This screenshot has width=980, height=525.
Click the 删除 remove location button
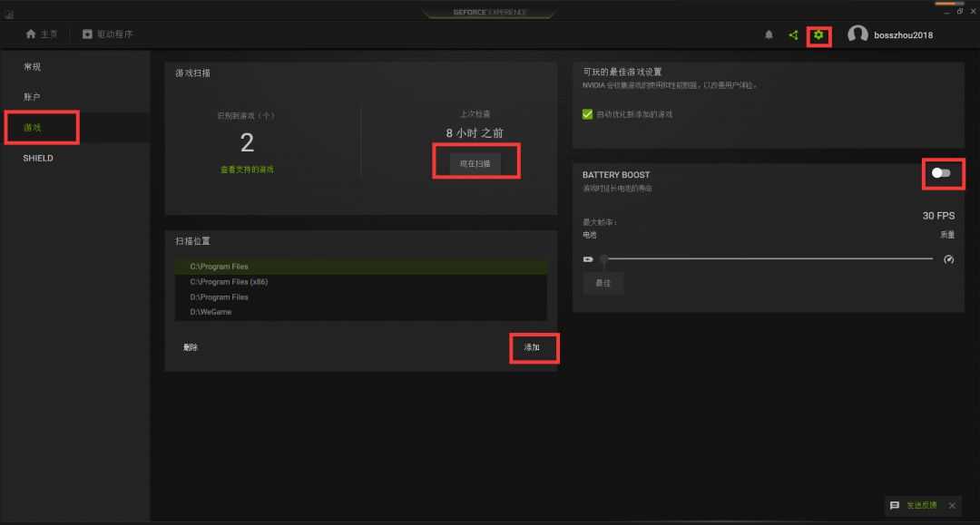191,347
